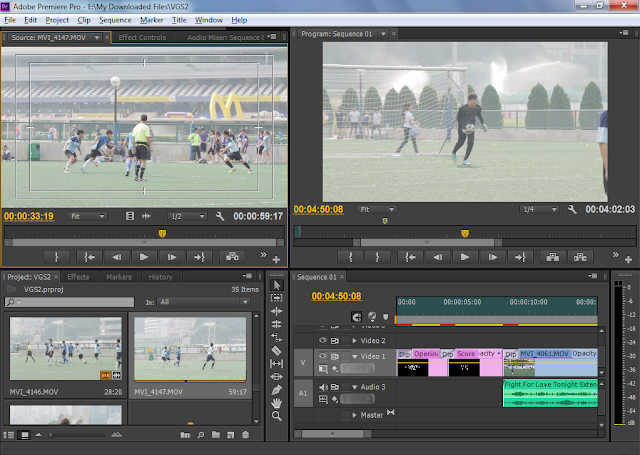Toggle sync lock on Video 2
This screenshot has height=455, width=640.
coord(335,340)
